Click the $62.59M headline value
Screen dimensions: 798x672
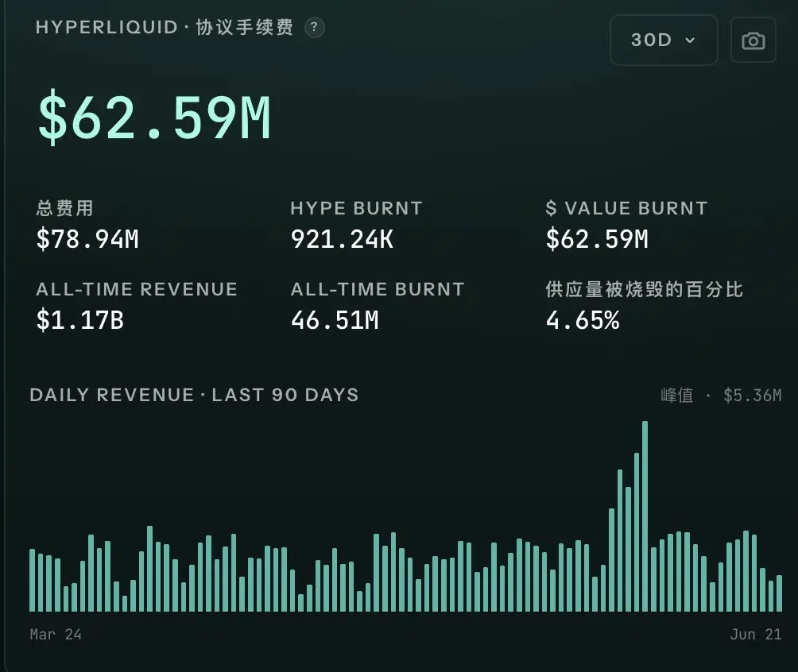click(x=154, y=118)
